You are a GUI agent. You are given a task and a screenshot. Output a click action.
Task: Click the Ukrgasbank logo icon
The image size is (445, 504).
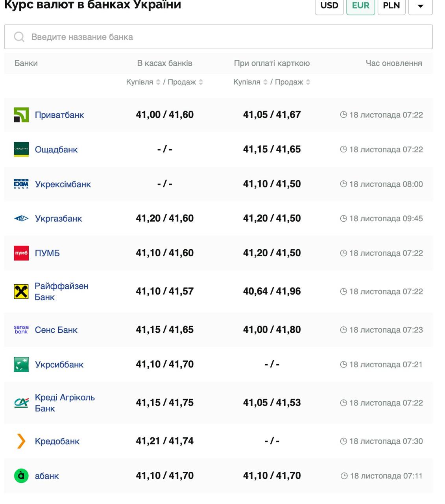tap(21, 219)
